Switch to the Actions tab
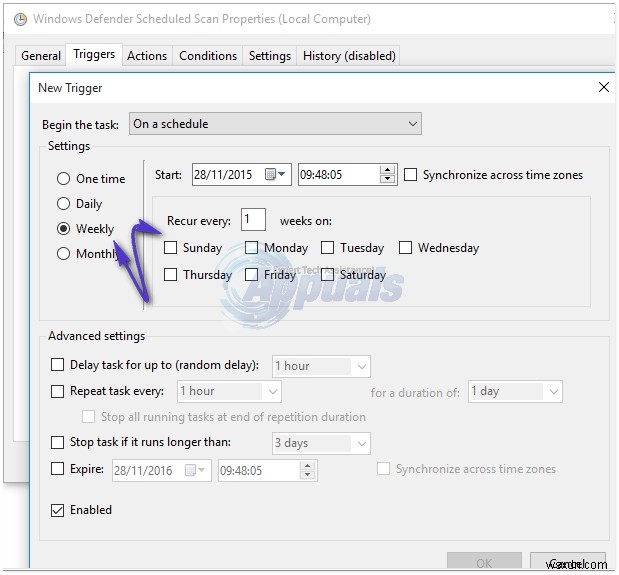 coord(147,56)
